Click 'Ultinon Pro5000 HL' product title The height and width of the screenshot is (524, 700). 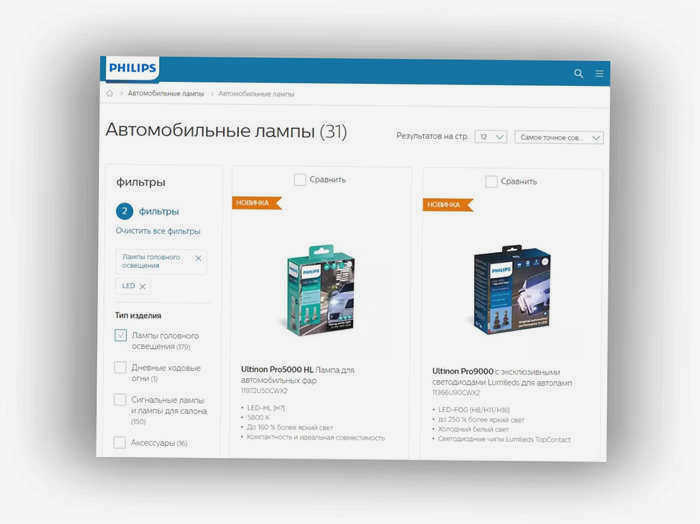(x=277, y=369)
